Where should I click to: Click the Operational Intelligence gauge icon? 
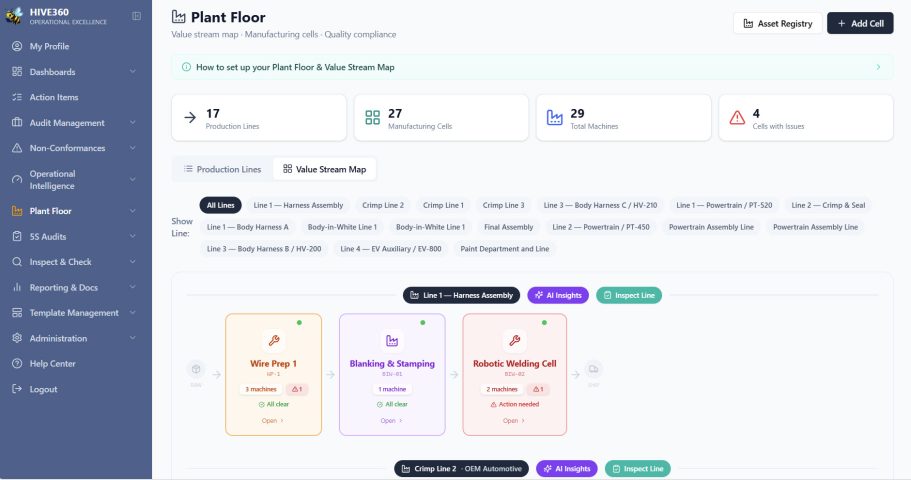(17, 180)
